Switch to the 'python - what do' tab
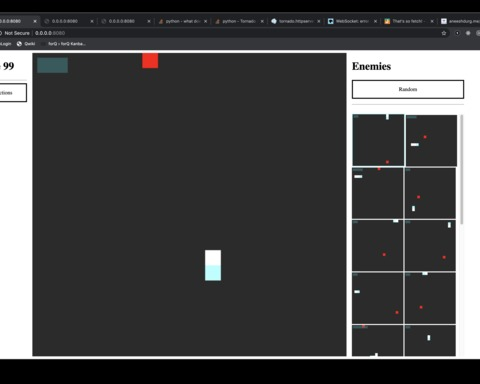The width and height of the screenshot is (480, 384). pos(183,21)
